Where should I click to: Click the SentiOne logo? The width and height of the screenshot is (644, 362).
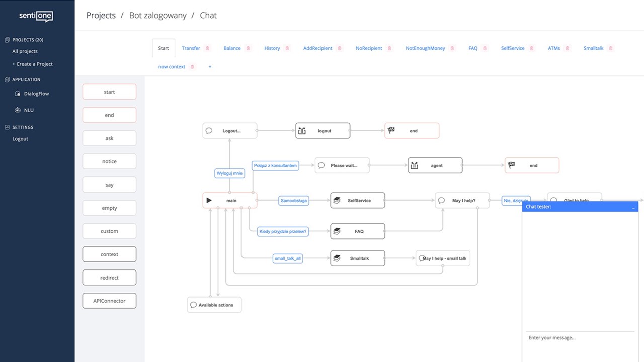36,16
